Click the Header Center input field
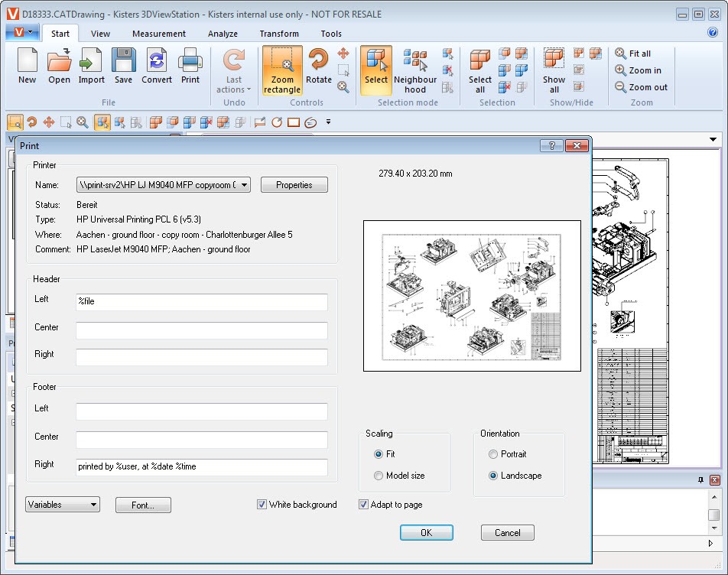Image resolution: width=728 pixels, height=575 pixels. pyautogui.click(x=202, y=330)
